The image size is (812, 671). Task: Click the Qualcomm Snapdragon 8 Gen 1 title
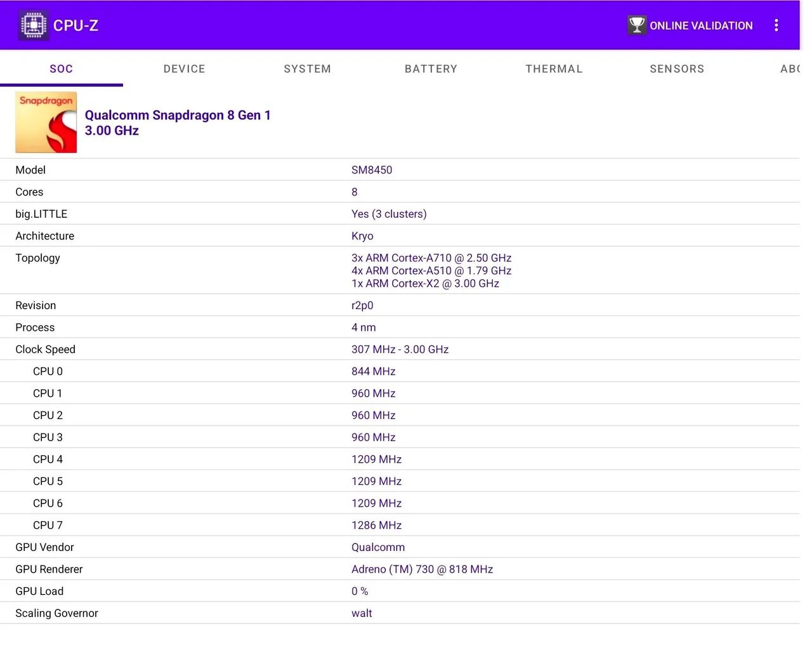(x=178, y=115)
